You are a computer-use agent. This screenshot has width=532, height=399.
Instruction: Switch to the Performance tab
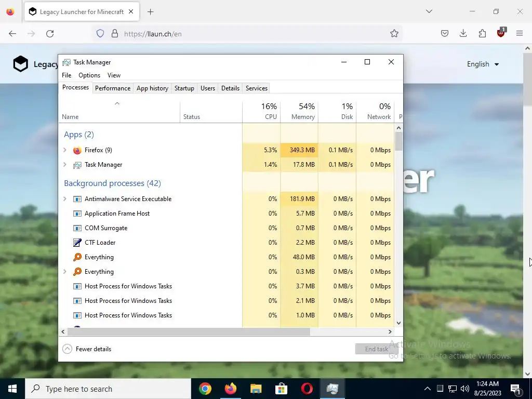tap(113, 88)
